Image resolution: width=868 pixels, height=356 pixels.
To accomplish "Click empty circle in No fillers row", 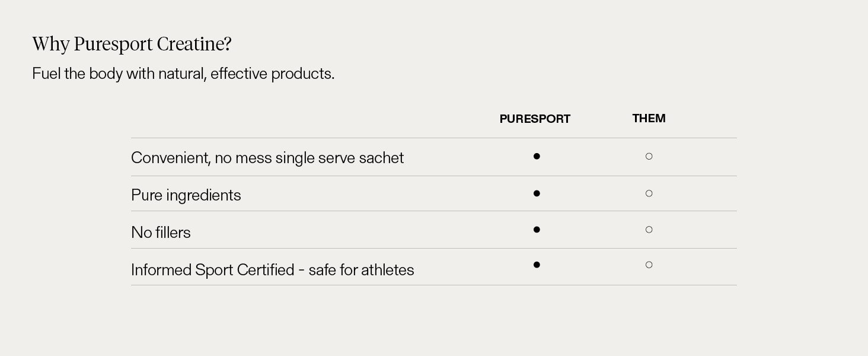I will coord(649,230).
